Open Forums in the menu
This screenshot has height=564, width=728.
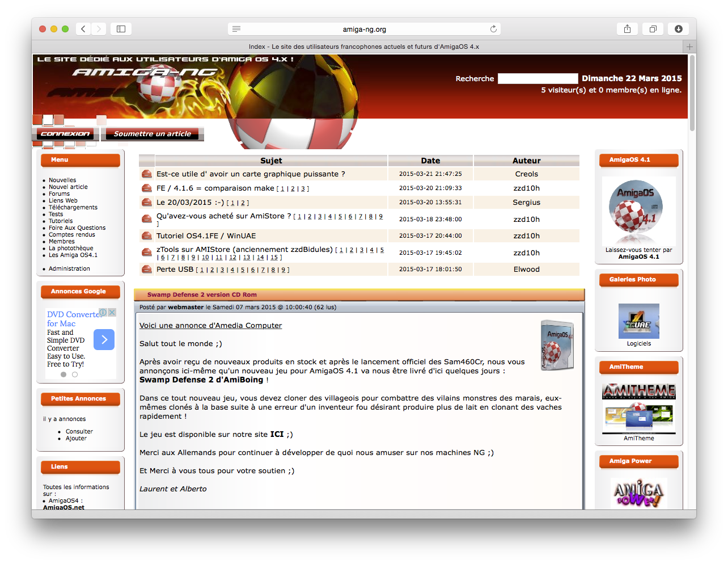[60, 193]
